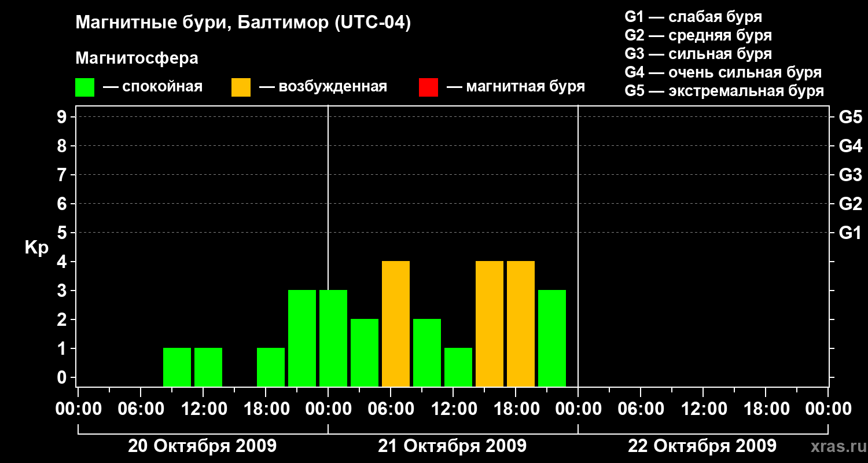This screenshot has width=868, height=463.
Task: Click the first green bar at 09:00 on 20 October
Action: tap(177, 367)
